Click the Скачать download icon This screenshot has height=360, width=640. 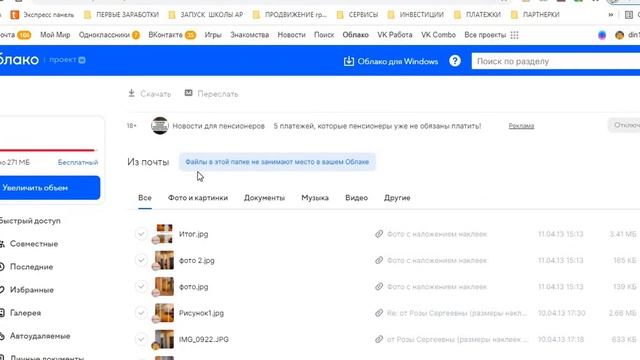pyautogui.click(x=131, y=93)
